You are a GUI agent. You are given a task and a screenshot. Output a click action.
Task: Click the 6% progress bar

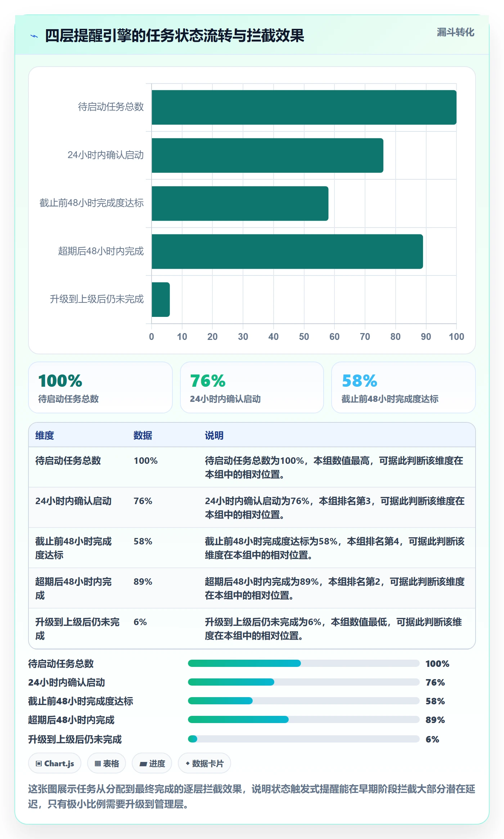[303, 739]
